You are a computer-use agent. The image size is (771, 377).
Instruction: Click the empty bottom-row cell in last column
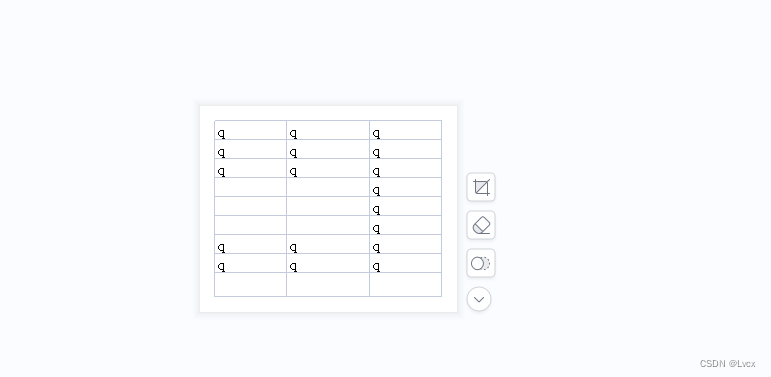pyautogui.click(x=406, y=285)
